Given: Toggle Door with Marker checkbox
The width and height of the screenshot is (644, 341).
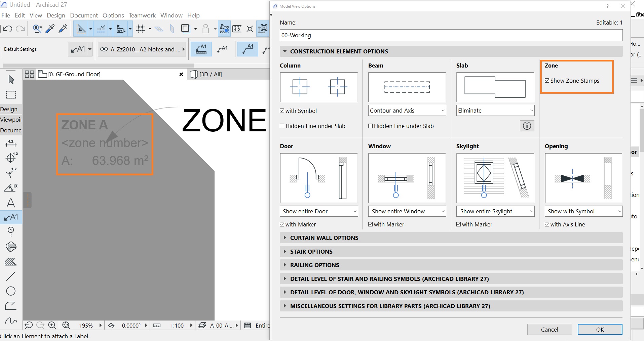Looking at the screenshot, I should 282,224.
